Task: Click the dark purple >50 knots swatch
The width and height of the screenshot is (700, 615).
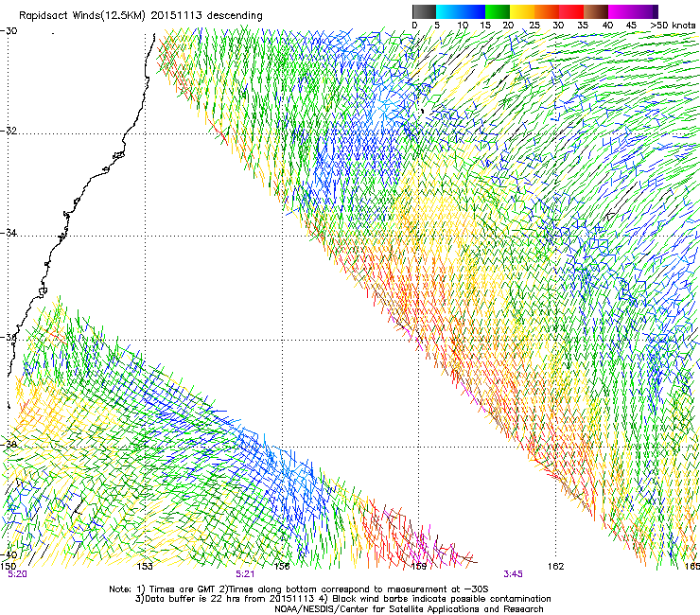Action: click(x=655, y=11)
